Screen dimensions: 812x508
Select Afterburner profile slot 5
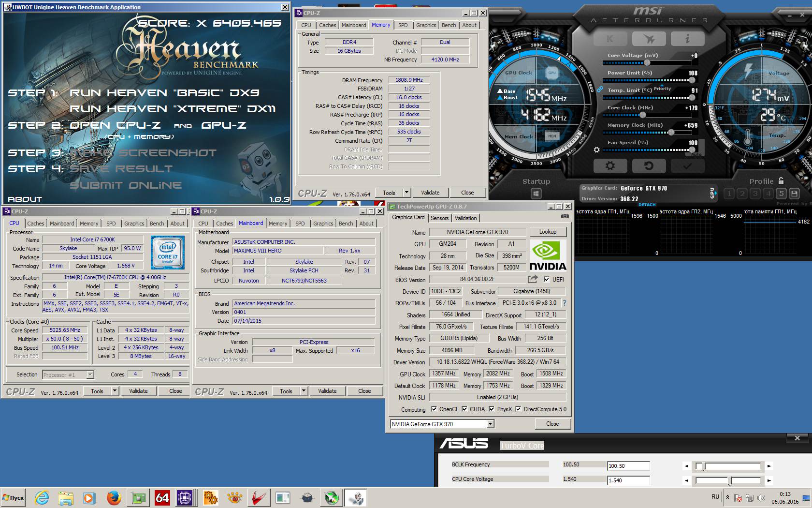(x=781, y=194)
